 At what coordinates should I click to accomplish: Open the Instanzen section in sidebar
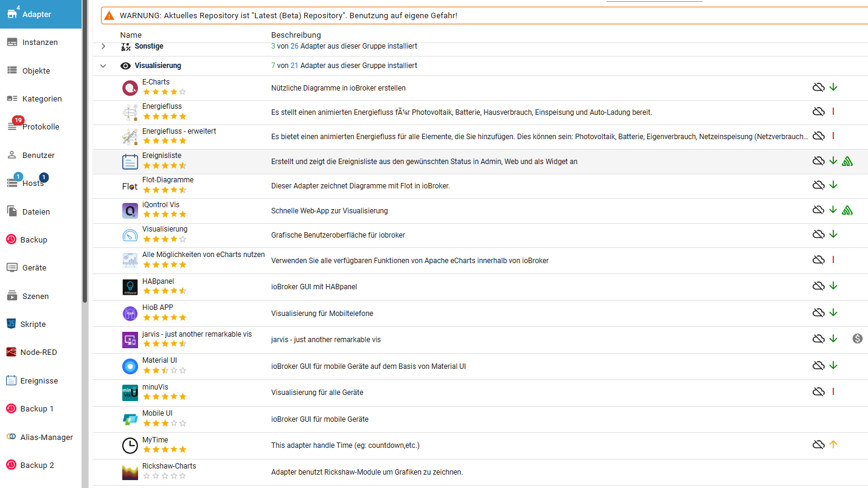[40, 43]
